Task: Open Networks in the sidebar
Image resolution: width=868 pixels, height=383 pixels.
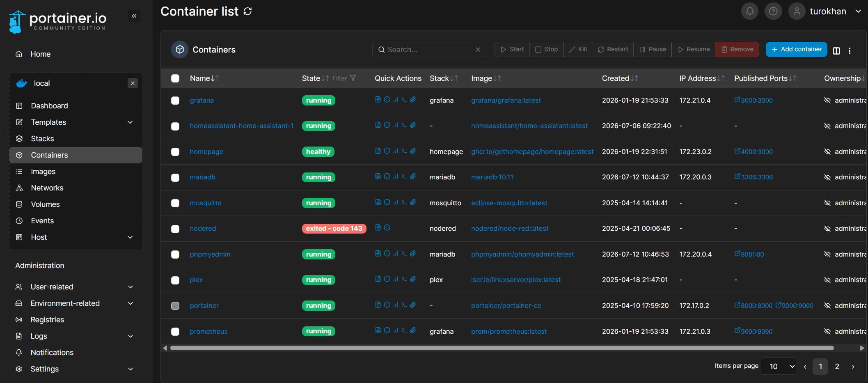Action: point(76,188)
